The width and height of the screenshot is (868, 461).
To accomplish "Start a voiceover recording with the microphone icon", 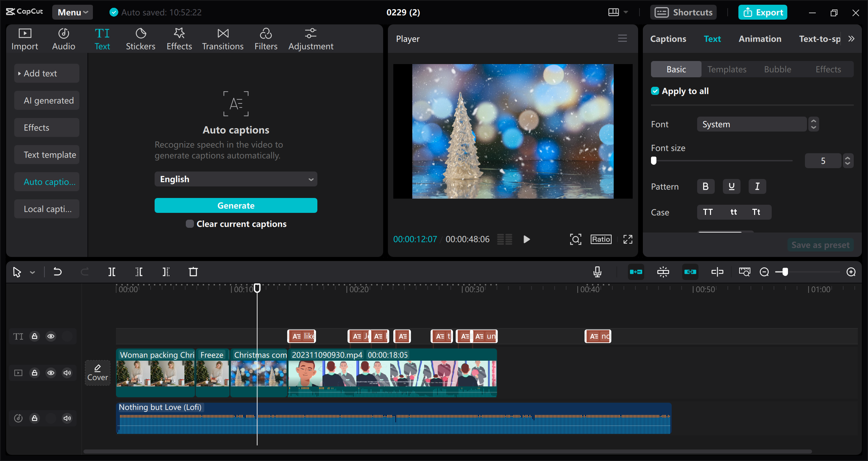I will [x=597, y=272].
